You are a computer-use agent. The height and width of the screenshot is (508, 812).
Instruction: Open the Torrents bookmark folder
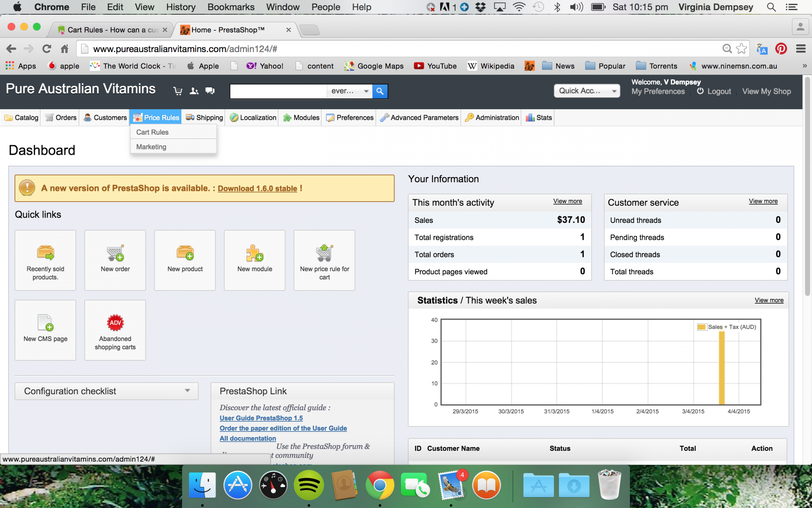[656, 66]
